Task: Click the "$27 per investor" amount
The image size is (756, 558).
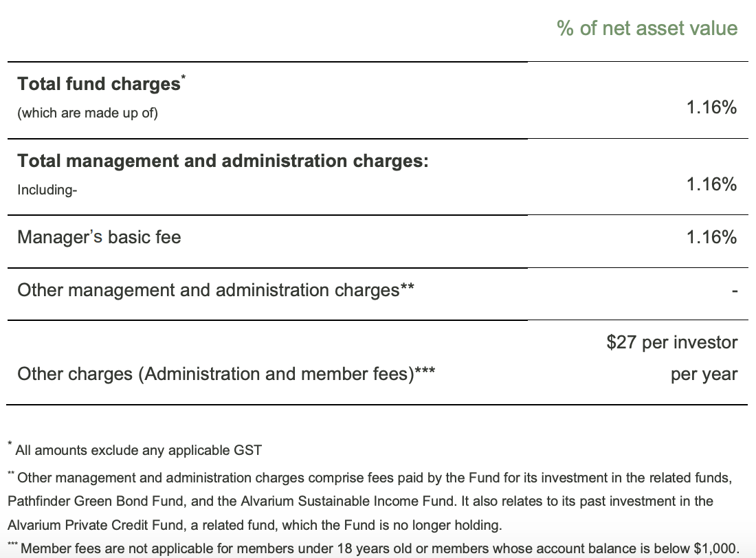Action: [x=671, y=342]
